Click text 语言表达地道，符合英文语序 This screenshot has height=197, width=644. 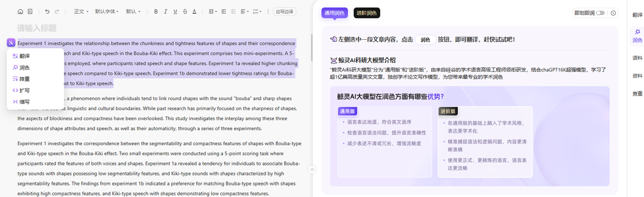click(379, 122)
